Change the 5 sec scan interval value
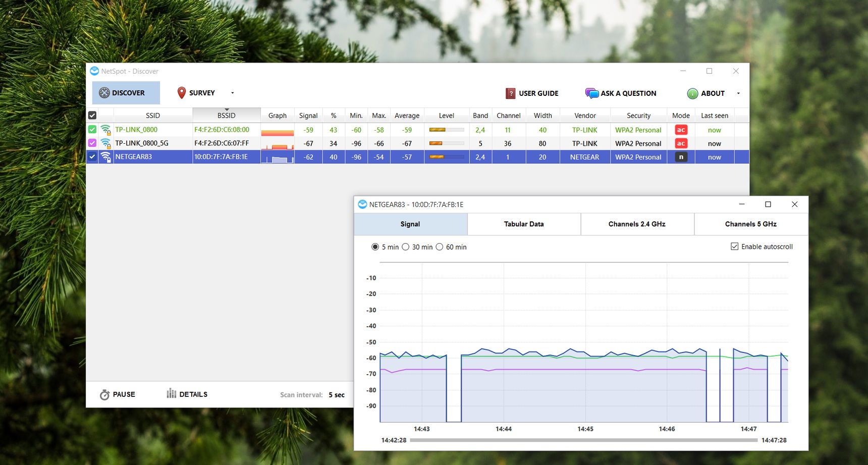868x465 pixels. pos(337,394)
